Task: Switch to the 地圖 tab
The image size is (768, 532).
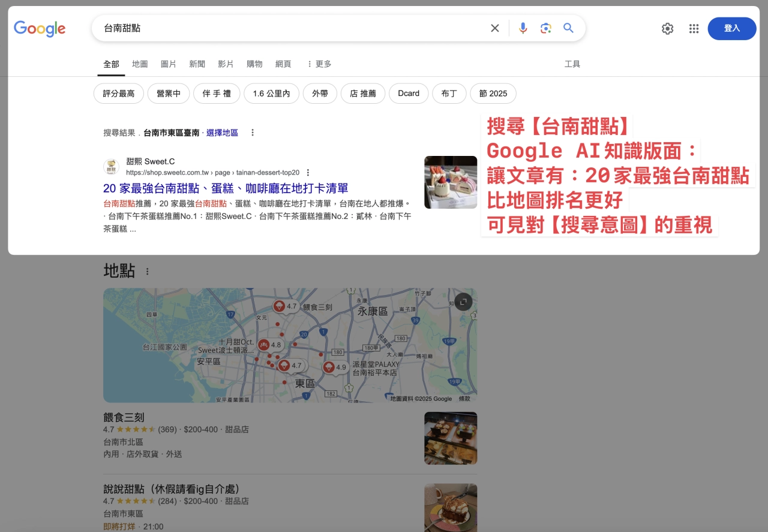Action: coord(140,64)
